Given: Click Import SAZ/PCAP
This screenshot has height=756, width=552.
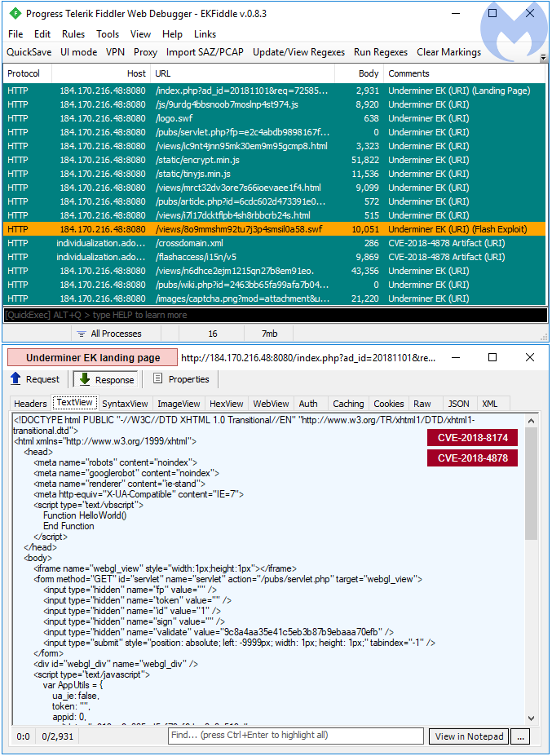Looking at the screenshot, I should [205, 52].
